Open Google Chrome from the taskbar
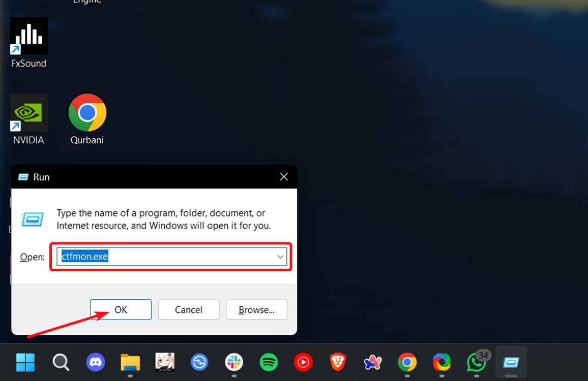 [x=407, y=363]
